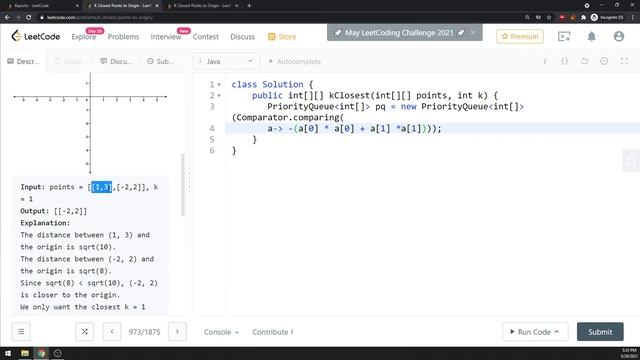Screen dimensions: 640x360
Task: Click the Run Code button
Action: point(535,331)
